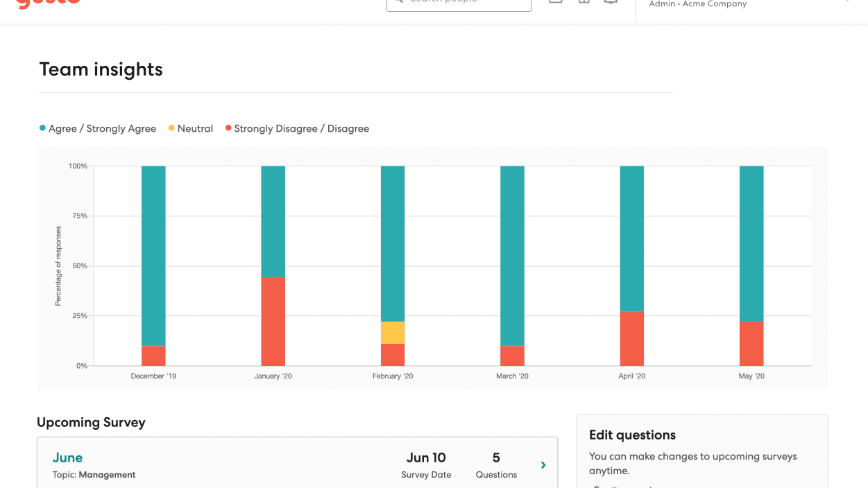The image size is (868, 488).
Task: Expand June survey with the right chevron
Action: pos(543,465)
